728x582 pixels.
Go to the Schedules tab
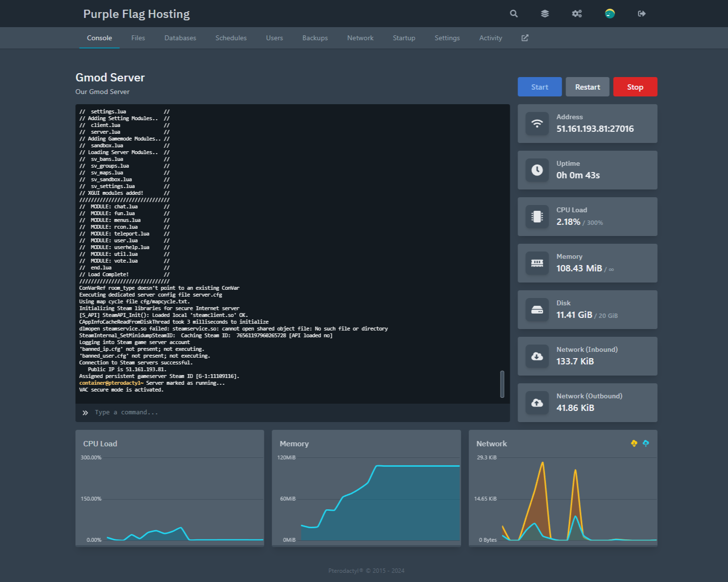[x=231, y=38]
